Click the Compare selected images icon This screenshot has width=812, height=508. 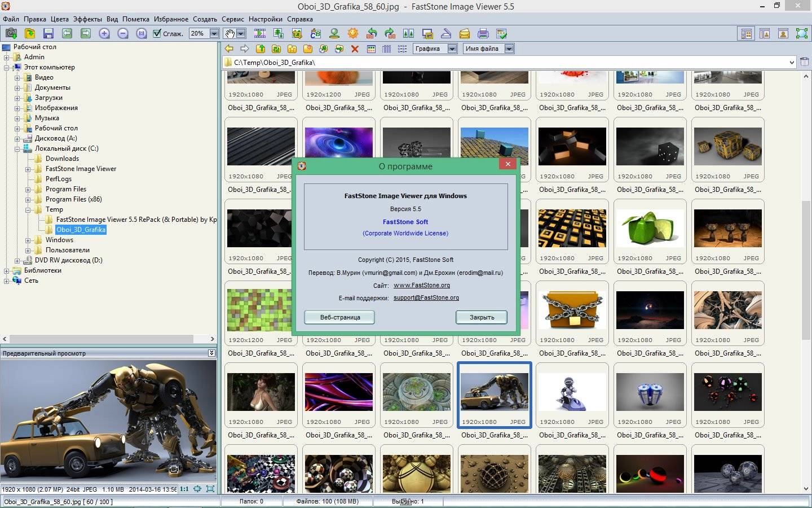(x=409, y=33)
